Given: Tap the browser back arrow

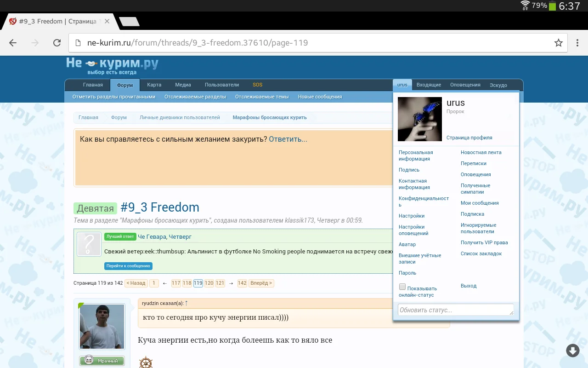Looking at the screenshot, I should (x=12, y=42).
